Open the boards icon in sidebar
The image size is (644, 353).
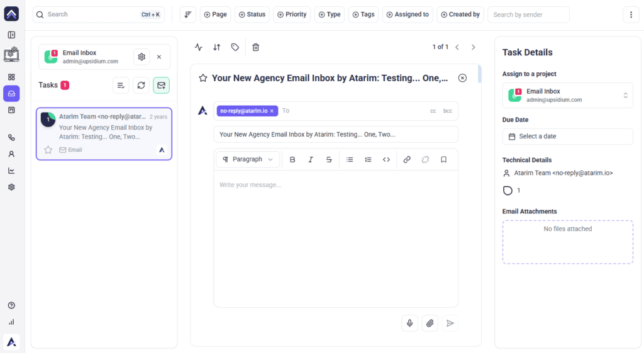[11, 110]
